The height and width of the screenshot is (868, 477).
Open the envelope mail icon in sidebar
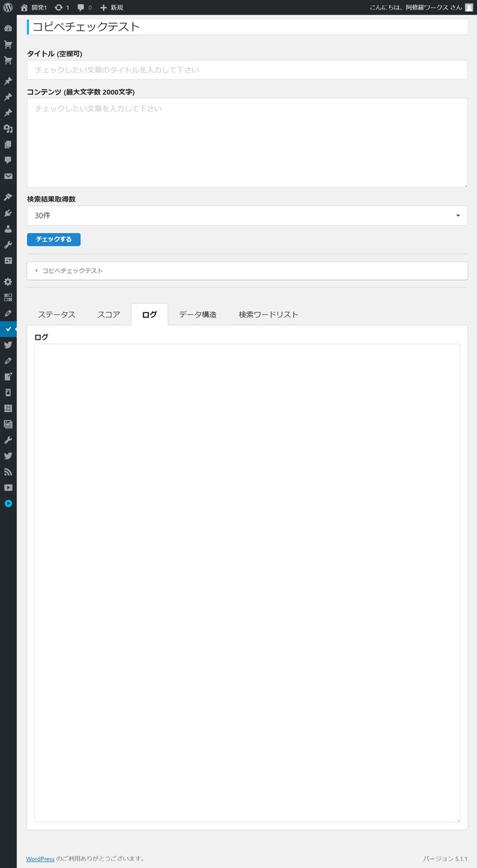pos(8,176)
